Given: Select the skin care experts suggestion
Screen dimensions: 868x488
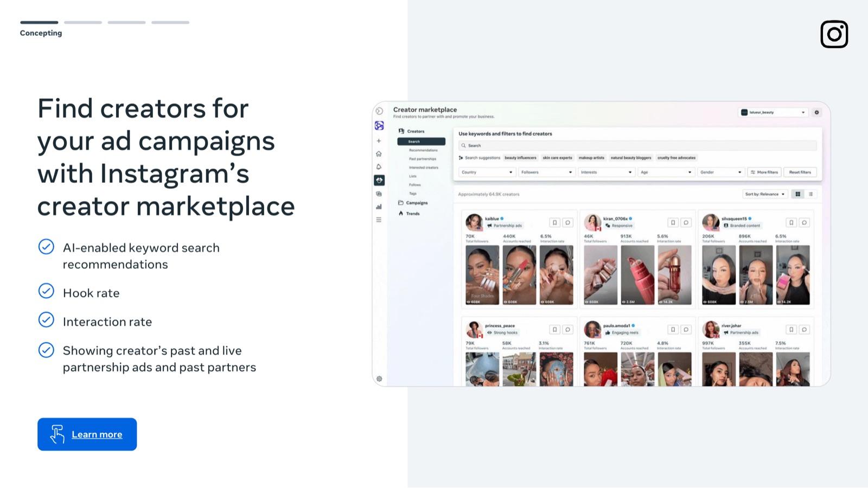Looking at the screenshot, I should pyautogui.click(x=557, y=158).
